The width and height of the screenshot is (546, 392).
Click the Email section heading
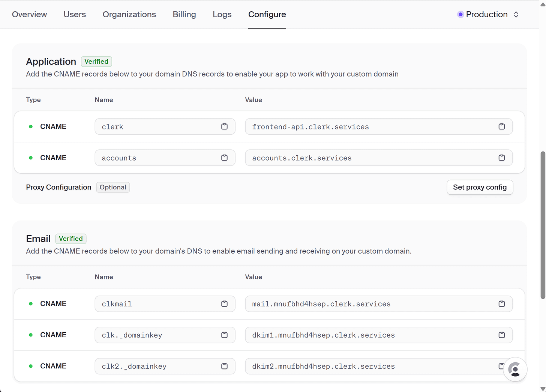click(x=38, y=239)
